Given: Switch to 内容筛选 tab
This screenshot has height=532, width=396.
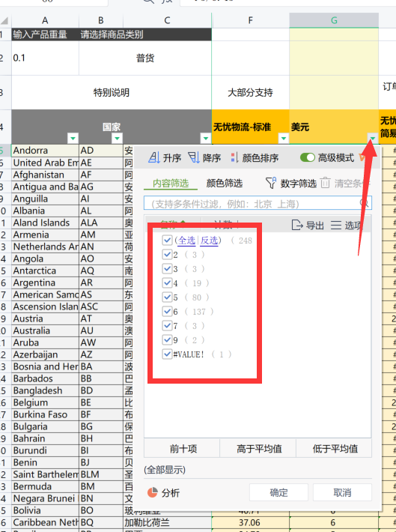Looking at the screenshot, I should (171, 184).
